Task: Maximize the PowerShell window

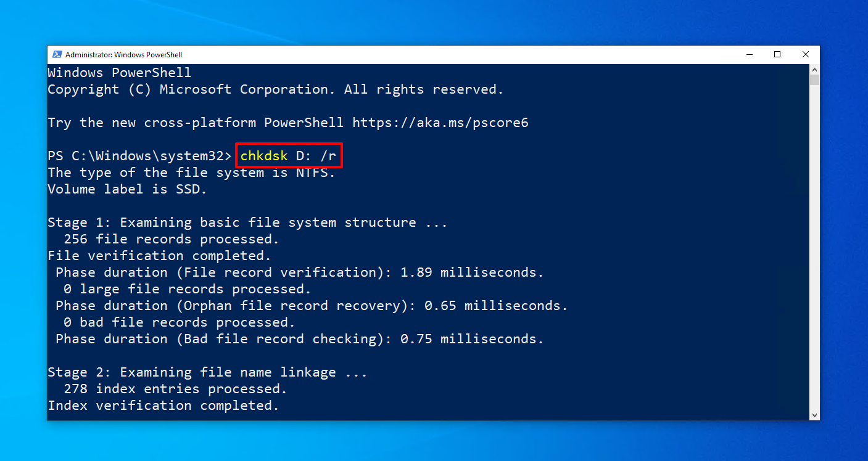Action: click(x=777, y=54)
